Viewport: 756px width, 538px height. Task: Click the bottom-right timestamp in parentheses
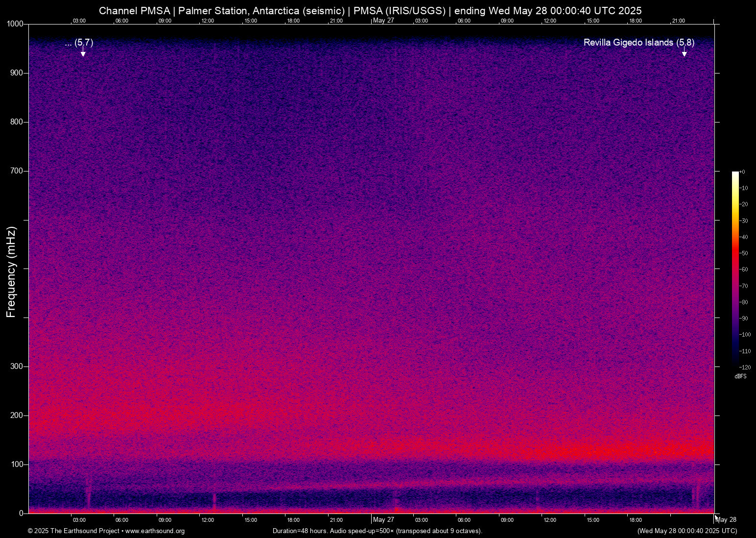pyautogui.click(x=687, y=531)
